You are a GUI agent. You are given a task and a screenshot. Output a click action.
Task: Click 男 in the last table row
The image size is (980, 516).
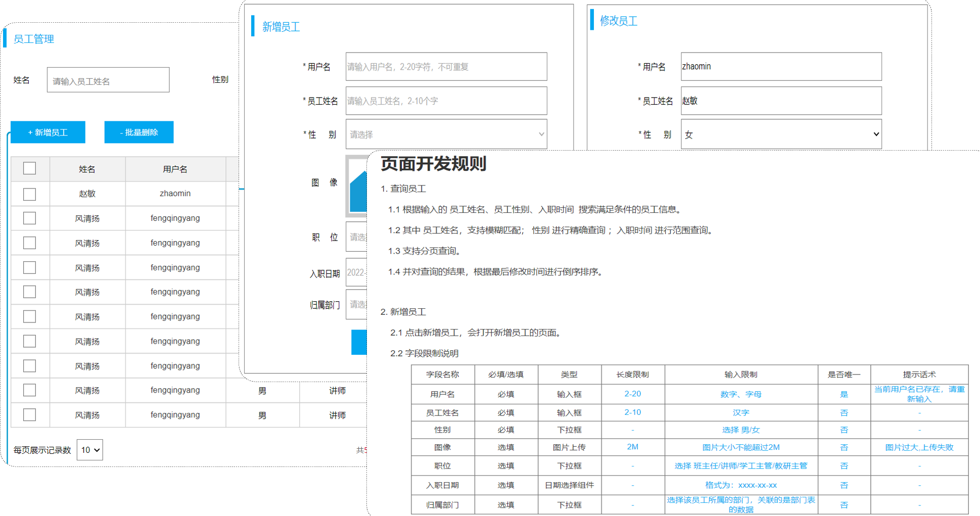(262, 415)
